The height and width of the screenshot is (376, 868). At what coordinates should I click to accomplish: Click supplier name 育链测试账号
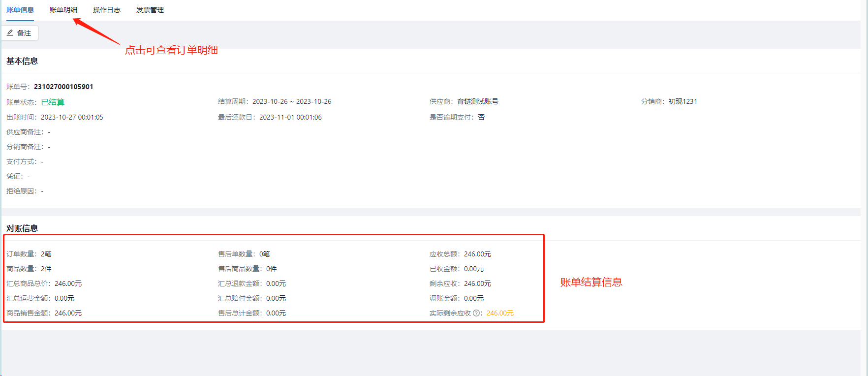pyautogui.click(x=478, y=101)
